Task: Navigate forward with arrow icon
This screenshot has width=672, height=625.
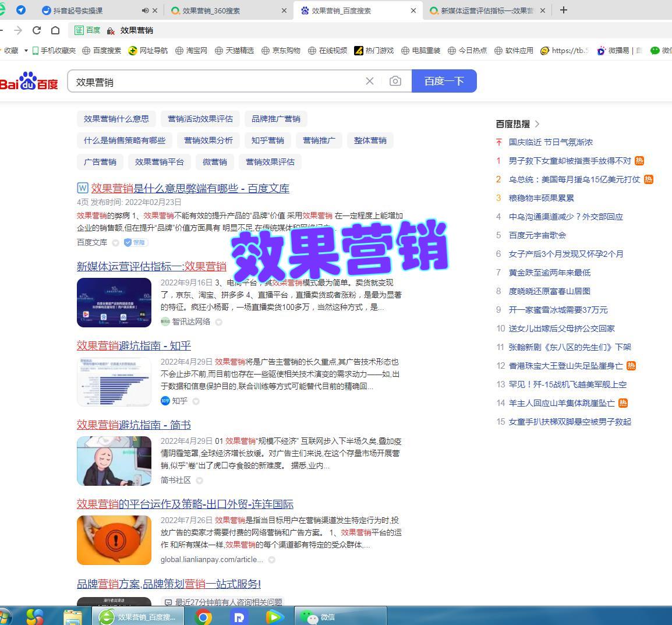Action: tap(18, 30)
